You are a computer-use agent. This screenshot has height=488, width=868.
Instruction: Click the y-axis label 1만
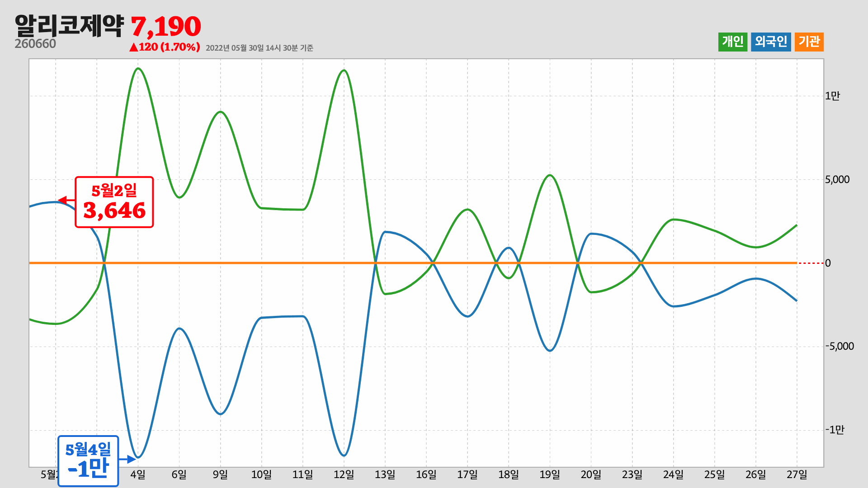point(832,96)
